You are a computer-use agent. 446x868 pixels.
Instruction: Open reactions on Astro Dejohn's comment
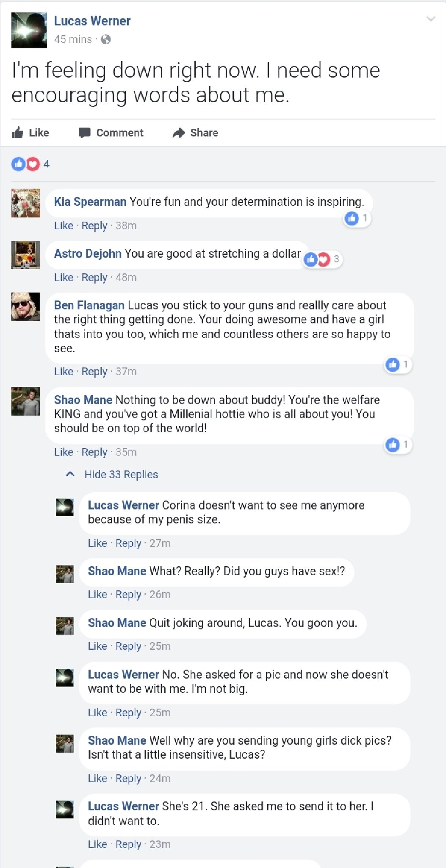click(322, 259)
